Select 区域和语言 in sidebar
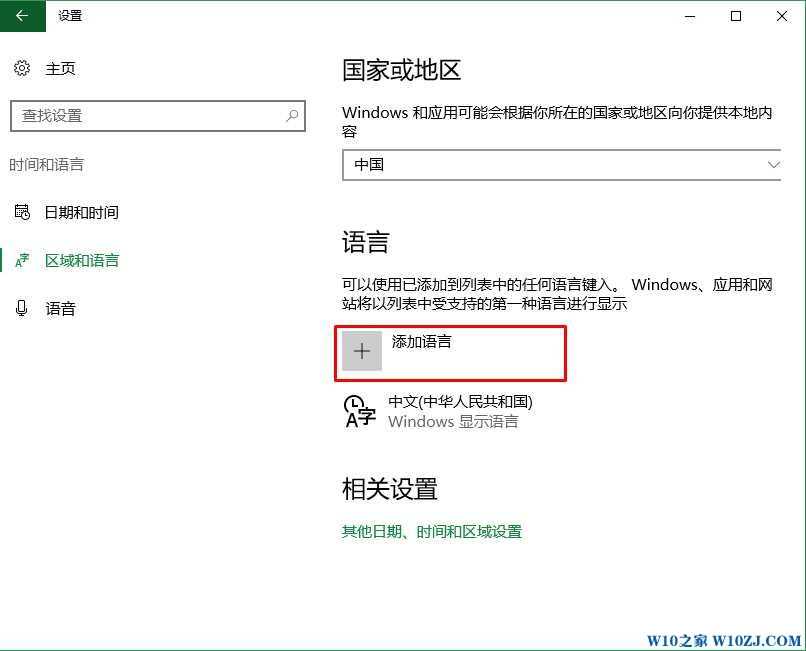The image size is (806, 651). (82, 261)
